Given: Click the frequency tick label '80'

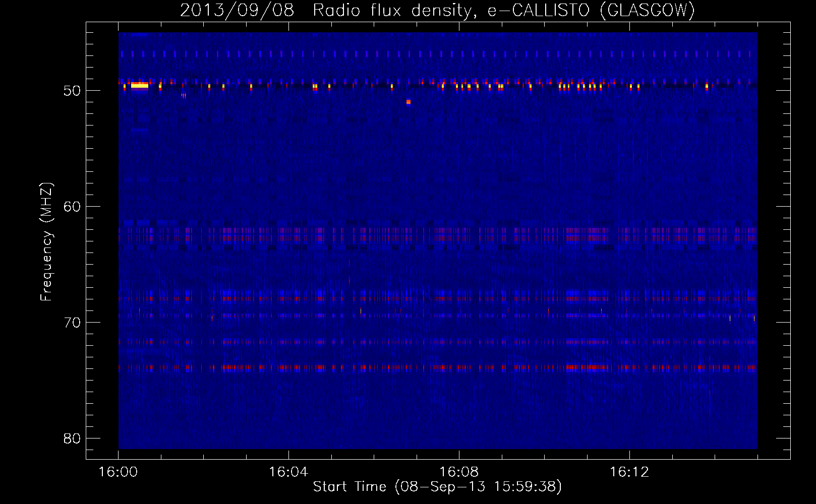Looking at the screenshot, I should pyautogui.click(x=72, y=438).
